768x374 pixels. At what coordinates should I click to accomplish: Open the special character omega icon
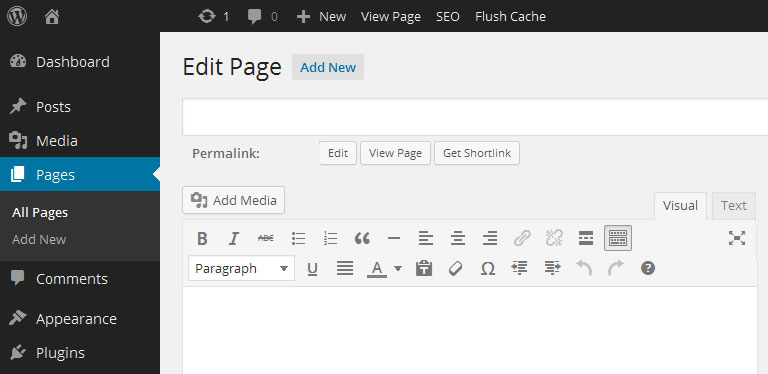coord(488,269)
